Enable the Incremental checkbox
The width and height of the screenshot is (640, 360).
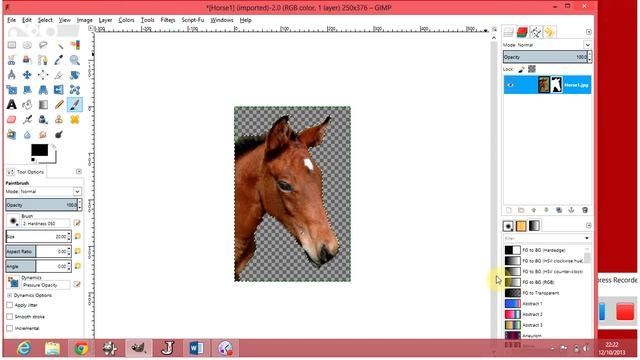tap(10, 328)
